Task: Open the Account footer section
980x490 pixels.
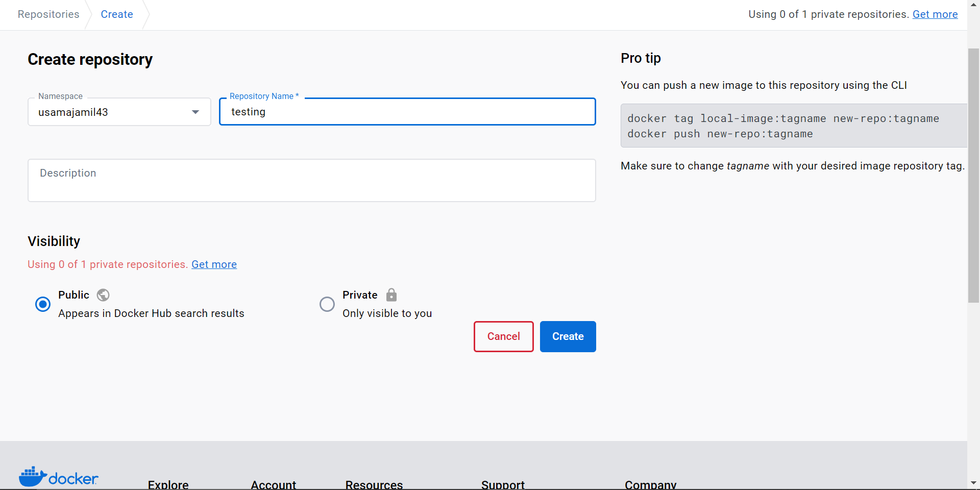Action: click(274, 484)
